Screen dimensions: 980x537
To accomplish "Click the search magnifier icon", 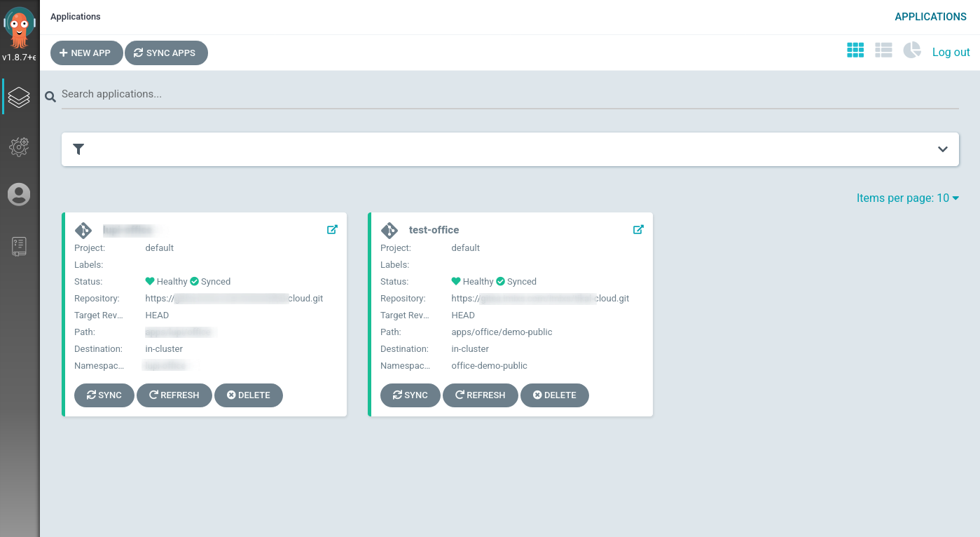I will click(x=50, y=96).
